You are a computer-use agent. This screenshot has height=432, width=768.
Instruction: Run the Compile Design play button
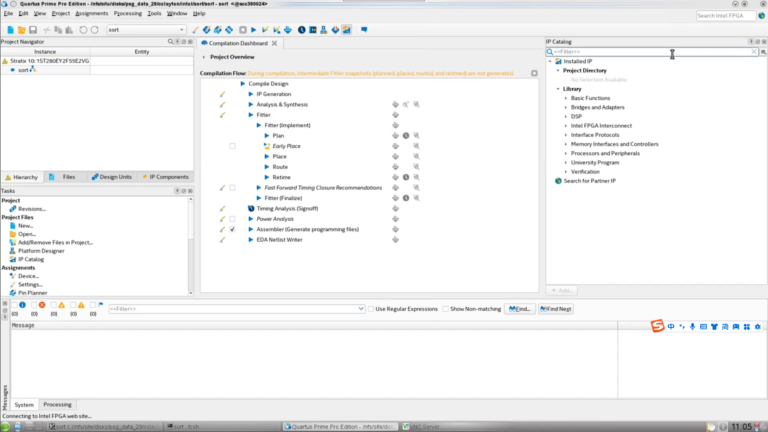(242, 84)
